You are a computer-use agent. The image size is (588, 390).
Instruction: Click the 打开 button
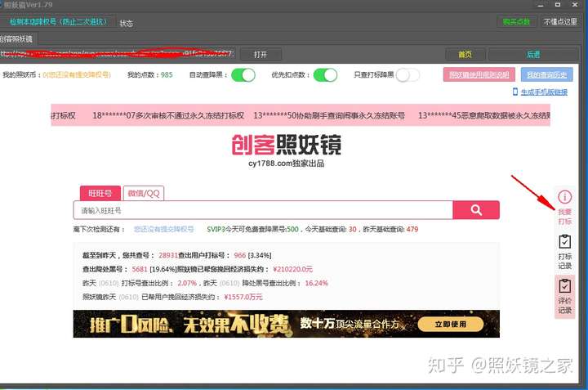tap(261, 55)
